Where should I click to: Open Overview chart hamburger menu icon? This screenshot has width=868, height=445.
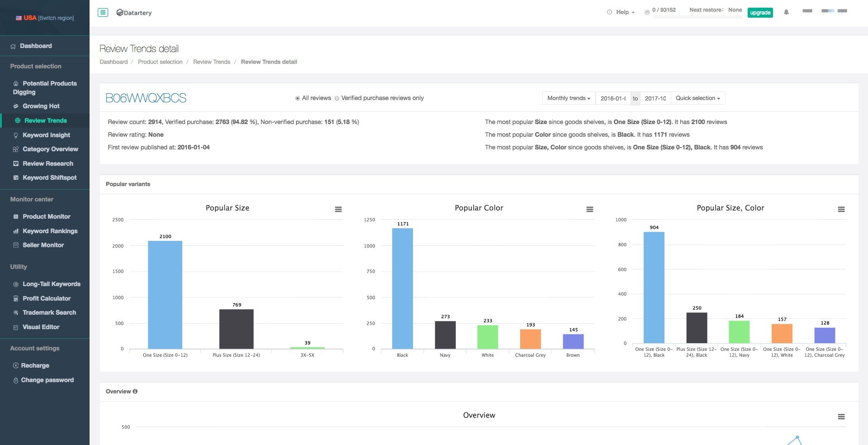tap(841, 416)
